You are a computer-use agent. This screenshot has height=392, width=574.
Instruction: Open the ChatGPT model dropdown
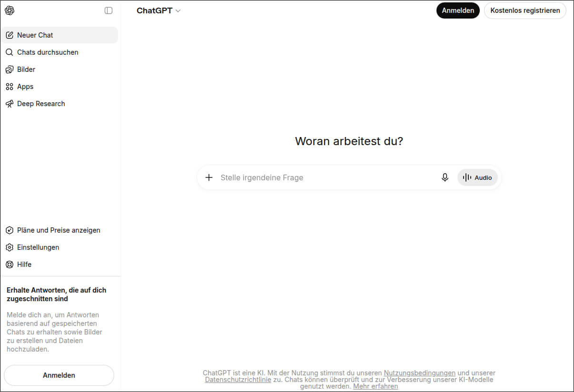tap(158, 10)
